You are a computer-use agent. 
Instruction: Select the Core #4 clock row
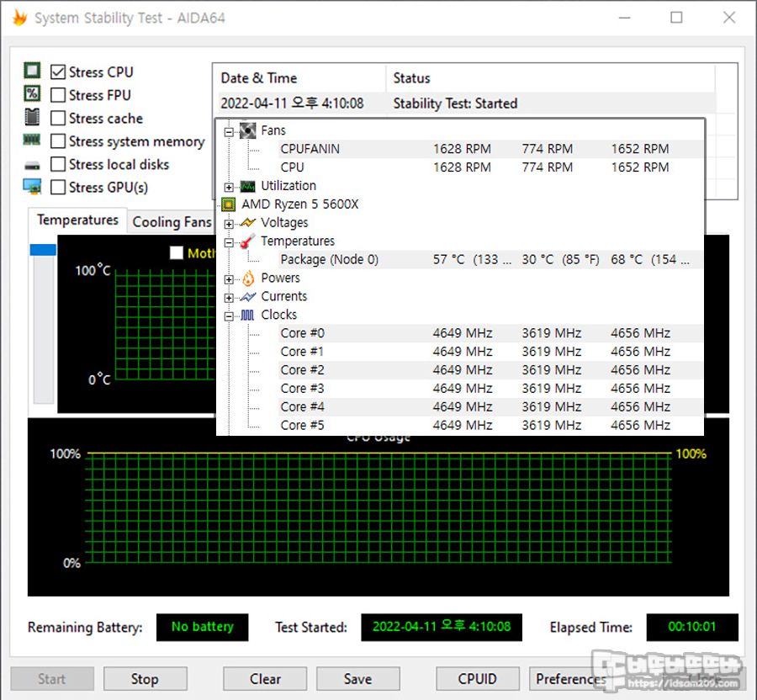[490, 407]
